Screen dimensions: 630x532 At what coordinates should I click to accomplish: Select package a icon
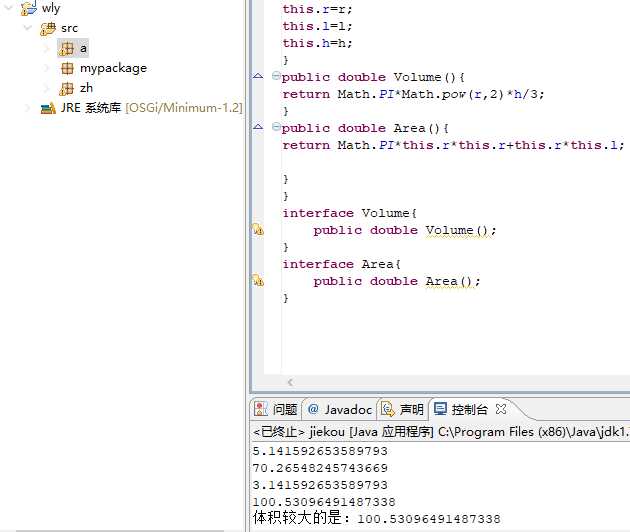pyautogui.click(x=67, y=49)
